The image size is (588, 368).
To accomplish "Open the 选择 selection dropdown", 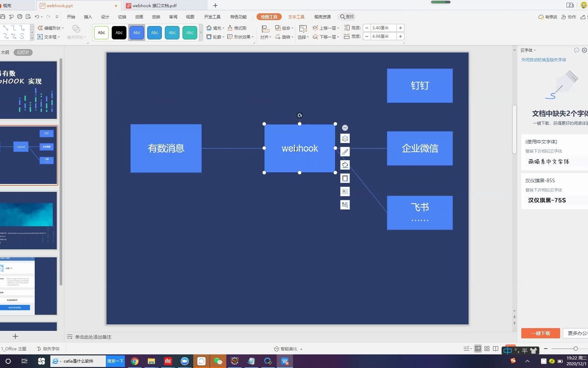I will coord(303,37).
